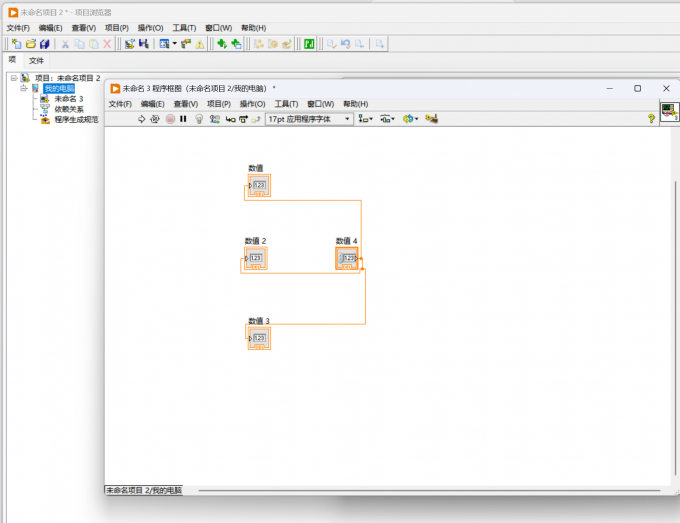Click the VI connector icon at top right
This screenshot has height=523, width=680.
[x=670, y=112]
